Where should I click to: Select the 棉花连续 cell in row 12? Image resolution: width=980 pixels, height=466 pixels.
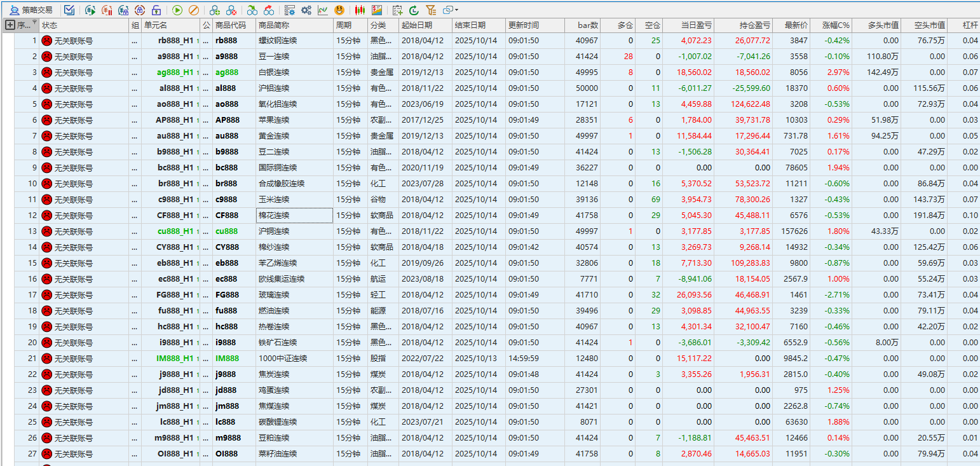(294, 216)
